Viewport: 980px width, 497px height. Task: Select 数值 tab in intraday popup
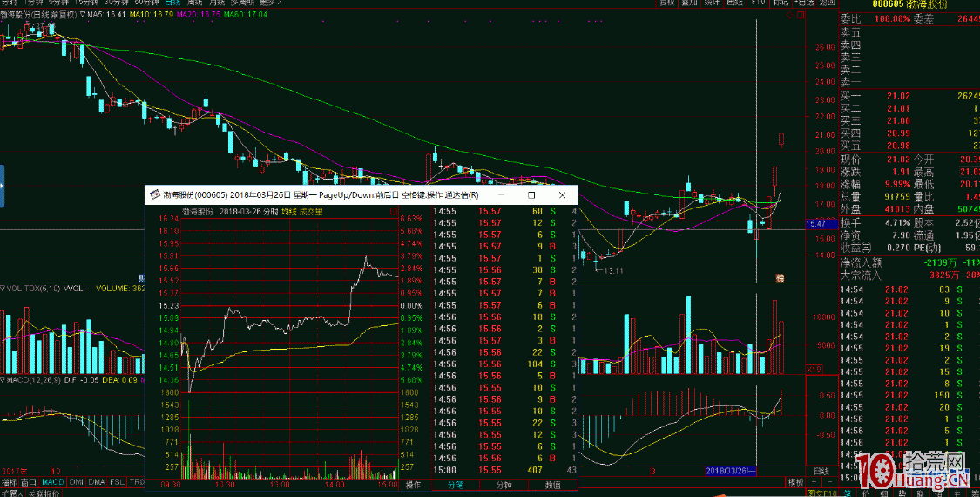(552, 485)
